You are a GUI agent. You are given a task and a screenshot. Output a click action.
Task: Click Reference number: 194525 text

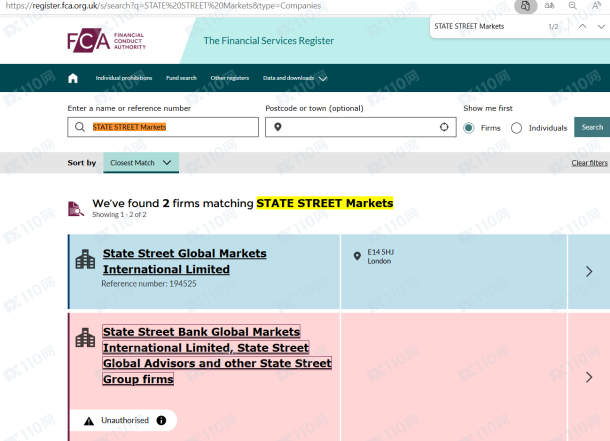[149, 284]
